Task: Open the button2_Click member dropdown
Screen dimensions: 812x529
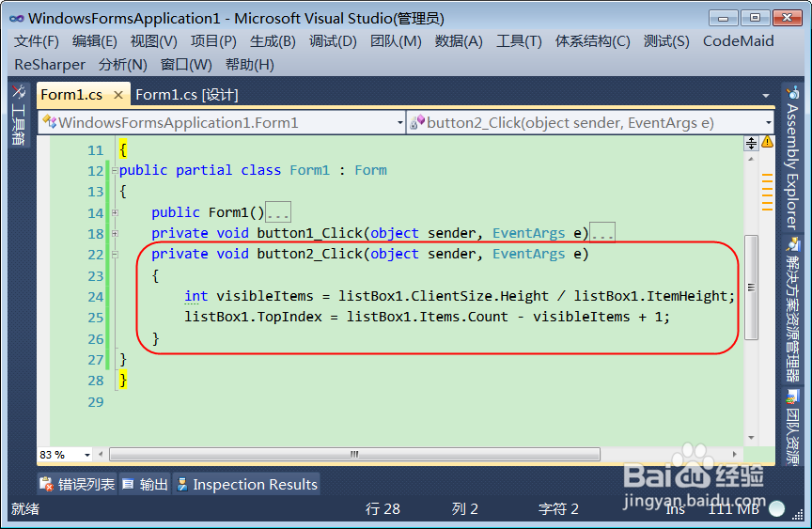Action: click(x=590, y=123)
